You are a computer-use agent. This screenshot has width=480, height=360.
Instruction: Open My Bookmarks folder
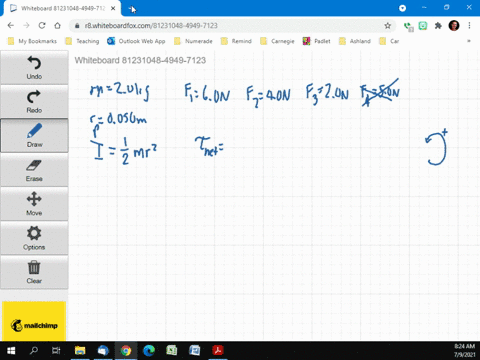[x=32, y=41]
